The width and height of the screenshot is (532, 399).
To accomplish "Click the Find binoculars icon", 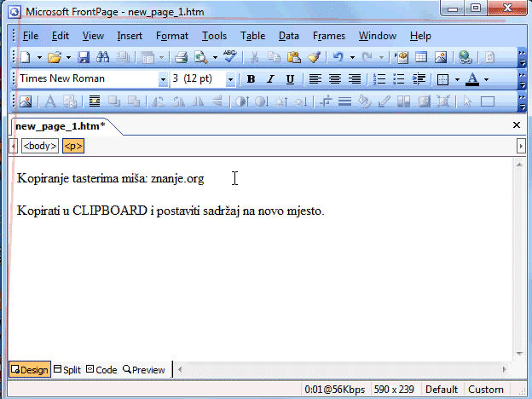I will point(103,57).
